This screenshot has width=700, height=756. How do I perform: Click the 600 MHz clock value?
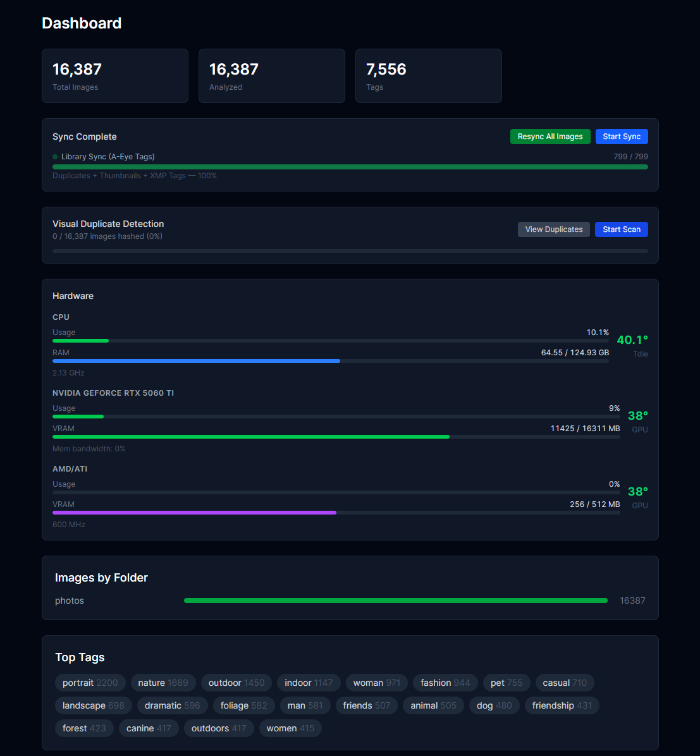(x=69, y=524)
